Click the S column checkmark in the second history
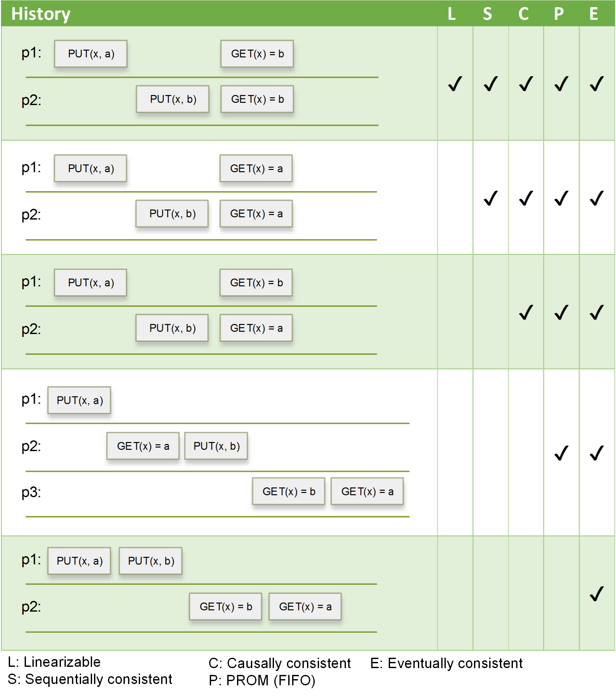This screenshot has height=696, width=616. (491, 198)
